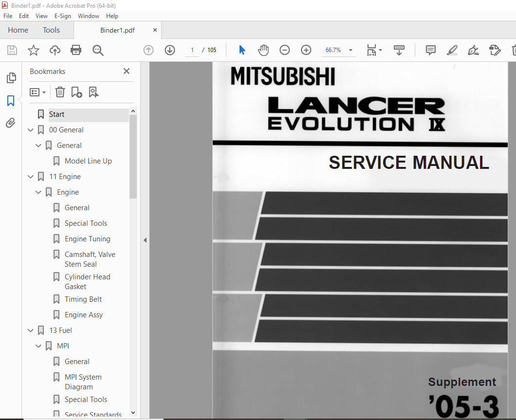Image resolution: width=516 pixels, height=420 pixels.
Task: Open page display options dropdown arrow
Action: pos(380,50)
